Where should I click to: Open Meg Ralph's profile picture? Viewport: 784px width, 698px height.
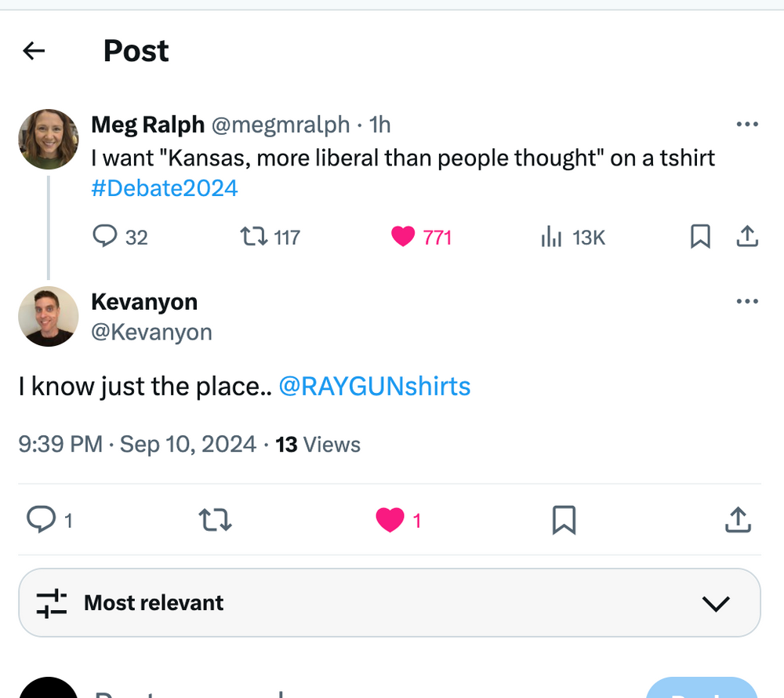(49, 140)
